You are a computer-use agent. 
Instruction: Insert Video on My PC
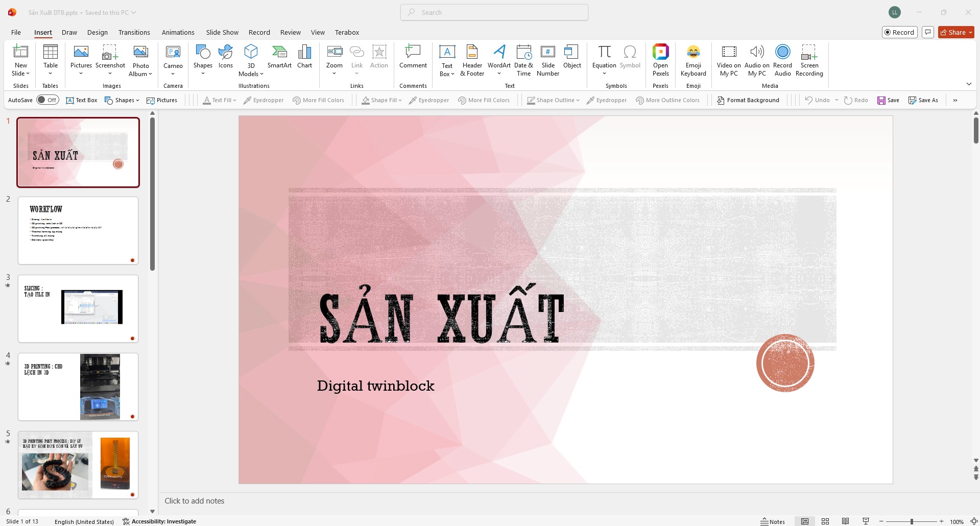click(x=729, y=60)
